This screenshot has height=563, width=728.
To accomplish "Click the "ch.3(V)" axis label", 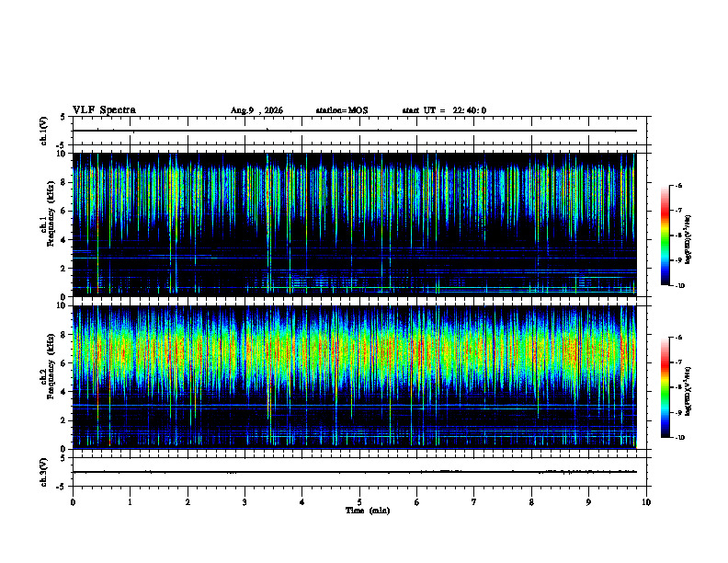I will [44, 472].
